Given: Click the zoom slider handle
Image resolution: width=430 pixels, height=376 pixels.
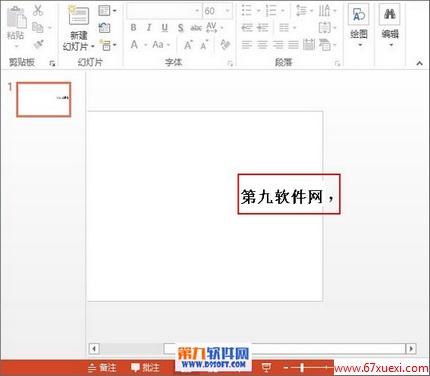Looking at the screenshot, I should pyautogui.click(x=302, y=368).
